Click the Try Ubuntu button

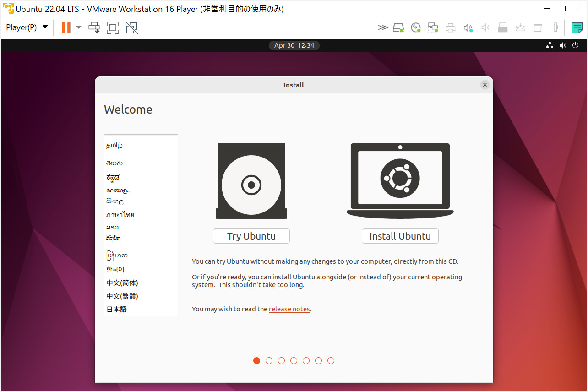pos(251,236)
